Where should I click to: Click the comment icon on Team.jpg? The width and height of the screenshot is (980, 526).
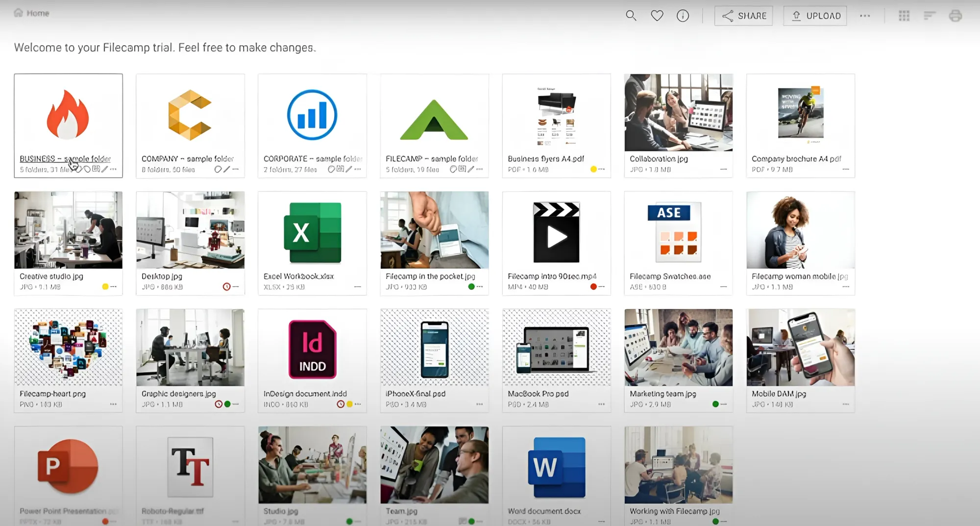[462, 521]
